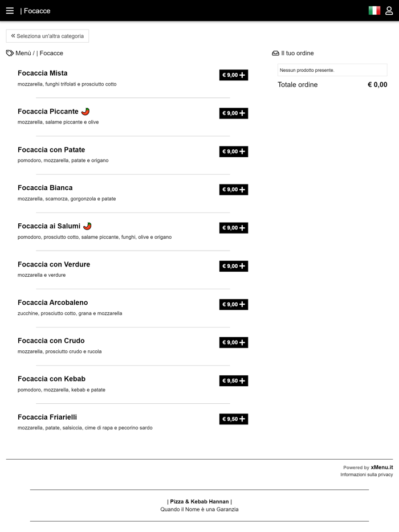Image resolution: width=399 pixels, height=532 pixels.
Task: Click the Focaccia con Crudo title
Action: pos(51,341)
